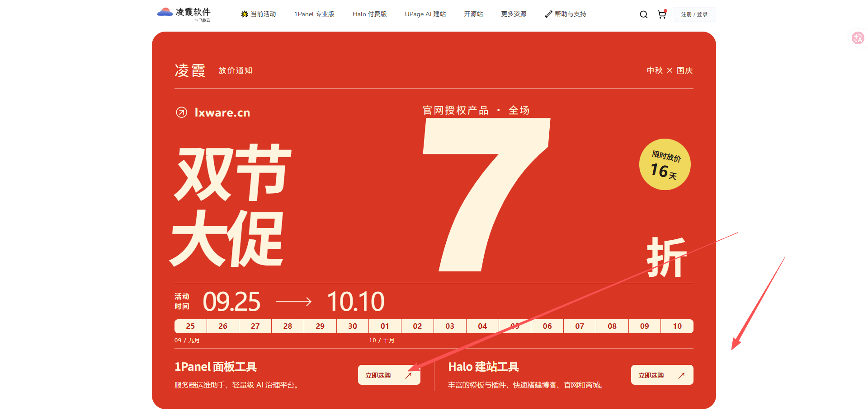Click date cell 07 in timeline

(580, 326)
